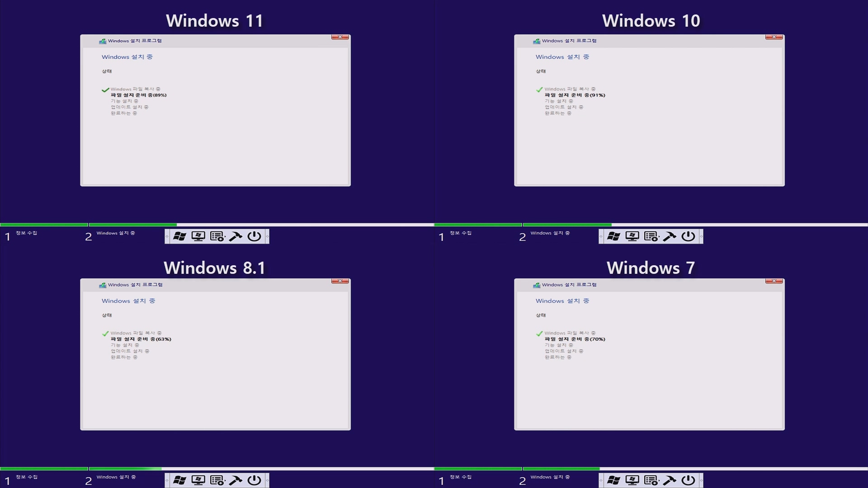The width and height of the screenshot is (868, 488).
Task: Click the step 2 progress bar under Windows 7
Action: tap(695, 469)
